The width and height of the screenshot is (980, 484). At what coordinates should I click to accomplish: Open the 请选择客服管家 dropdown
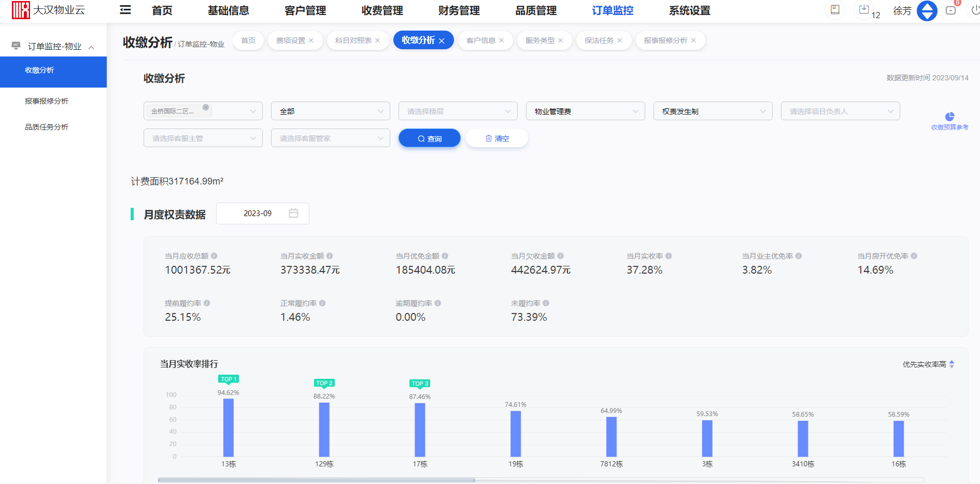[x=331, y=138]
